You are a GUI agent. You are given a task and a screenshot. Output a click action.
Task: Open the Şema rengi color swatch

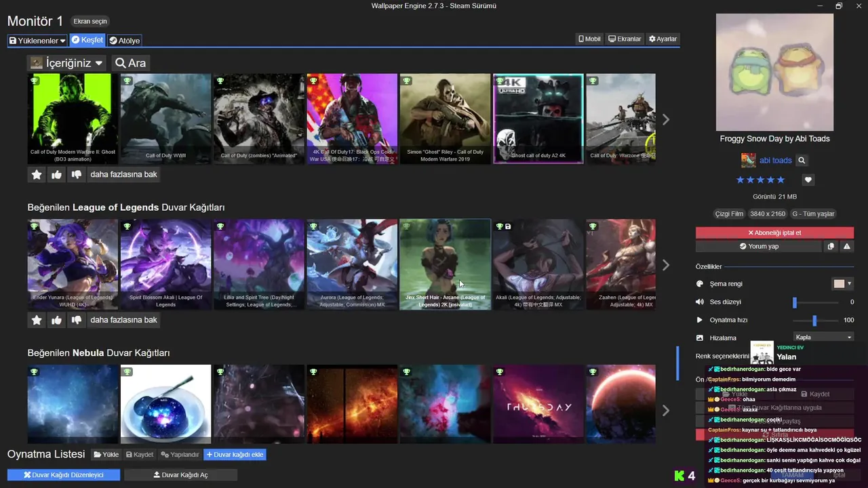point(843,283)
